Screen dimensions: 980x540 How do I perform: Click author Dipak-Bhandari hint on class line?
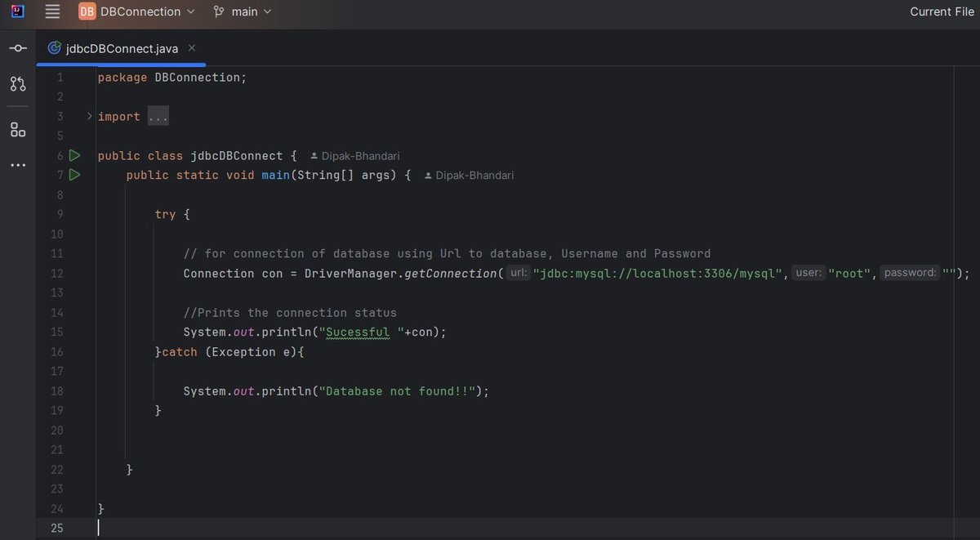355,156
